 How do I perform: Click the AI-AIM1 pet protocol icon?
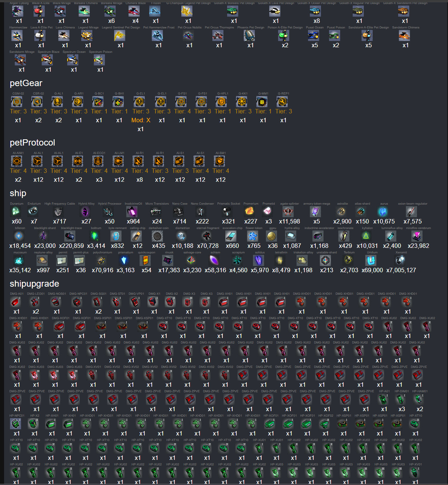point(17,161)
